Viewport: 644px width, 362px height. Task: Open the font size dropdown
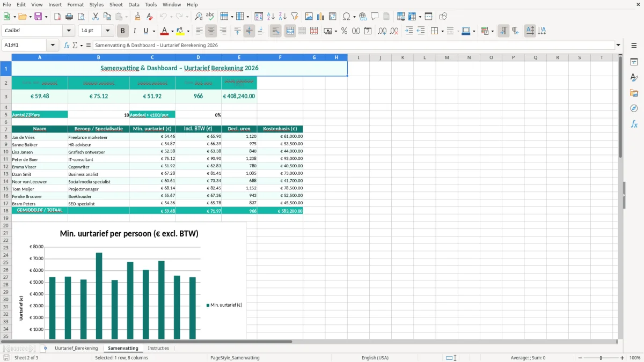107,31
